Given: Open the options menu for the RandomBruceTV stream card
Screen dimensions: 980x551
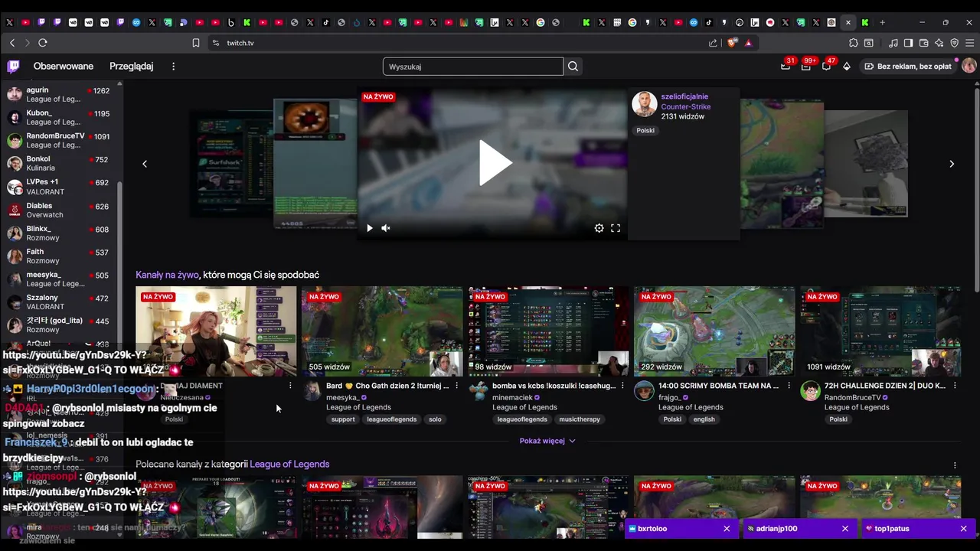Looking at the screenshot, I should (955, 386).
